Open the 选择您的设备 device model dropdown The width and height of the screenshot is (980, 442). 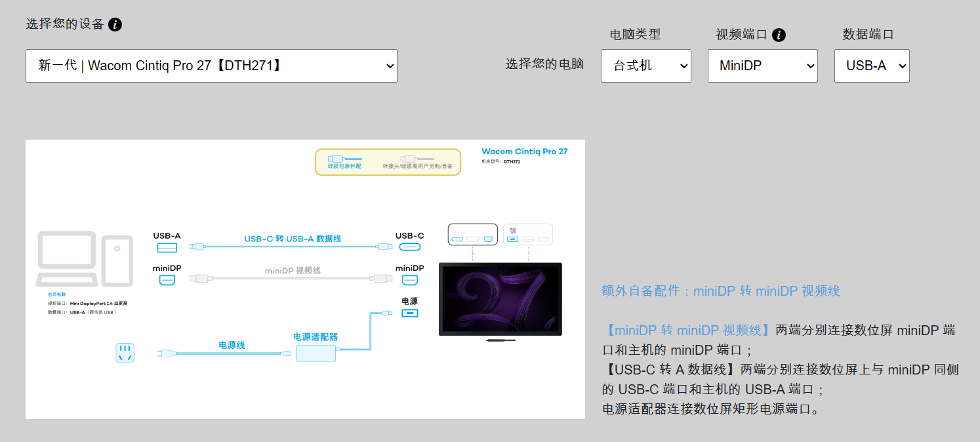tap(211, 66)
